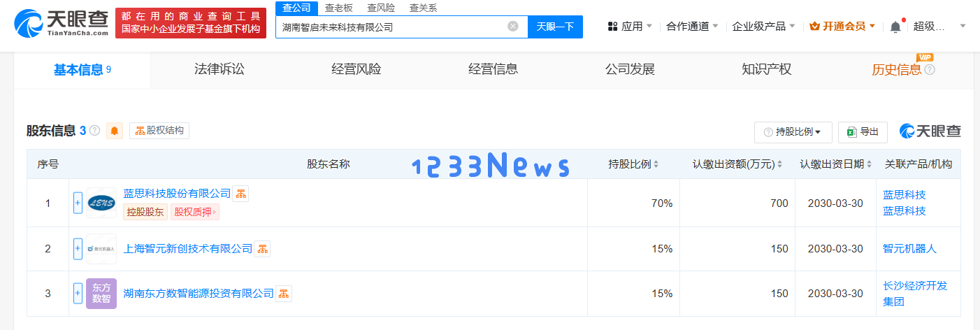The image size is (980, 330).
Task: Open 长沙经济开发集团 related link
Action: [915, 294]
